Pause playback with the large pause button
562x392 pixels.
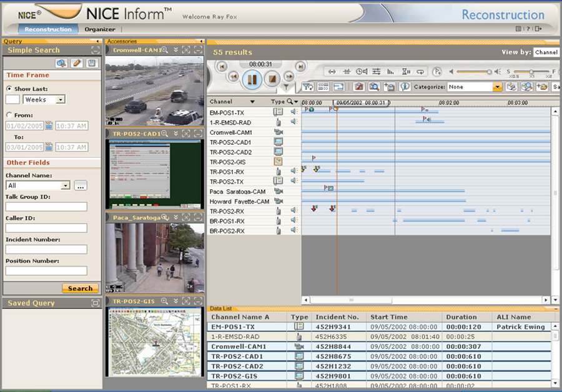tap(253, 79)
